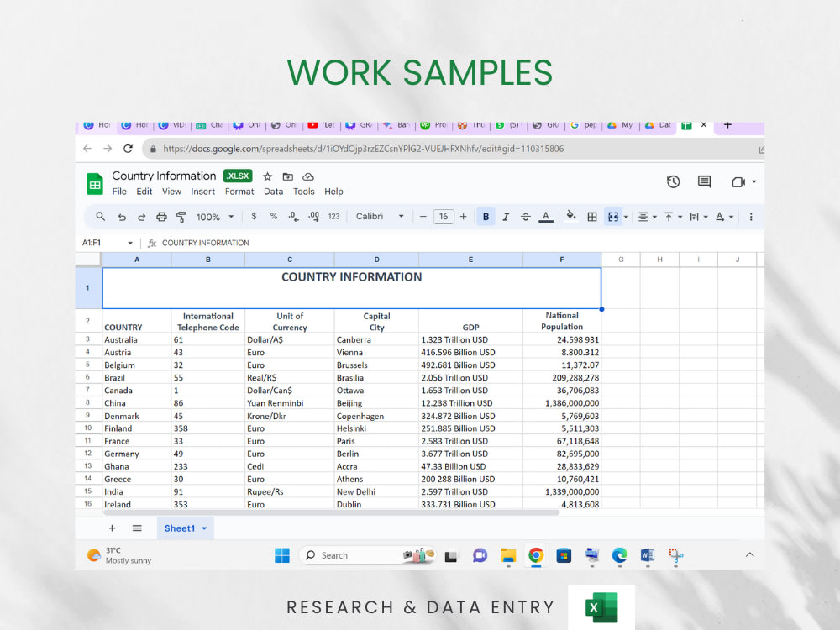Open File Explorer from the taskbar
This screenshot has height=630, width=840.
[508, 555]
